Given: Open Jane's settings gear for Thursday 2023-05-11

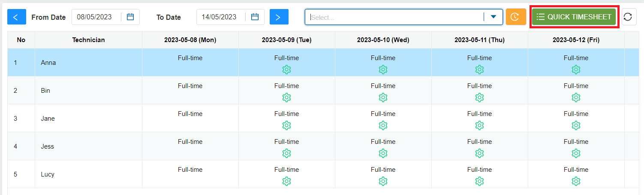Looking at the screenshot, I should click(480, 125).
